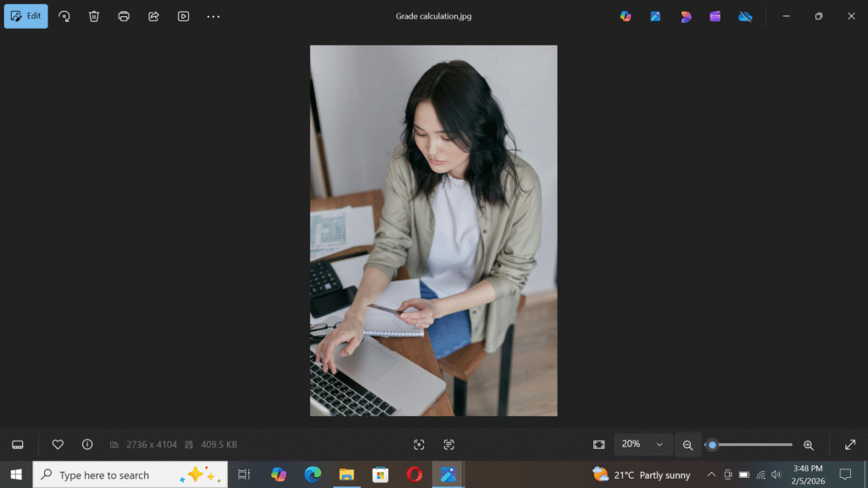Image resolution: width=868 pixels, height=488 pixels.
Task: Enter full screen with the expand arrows icon
Action: pyautogui.click(x=850, y=445)
